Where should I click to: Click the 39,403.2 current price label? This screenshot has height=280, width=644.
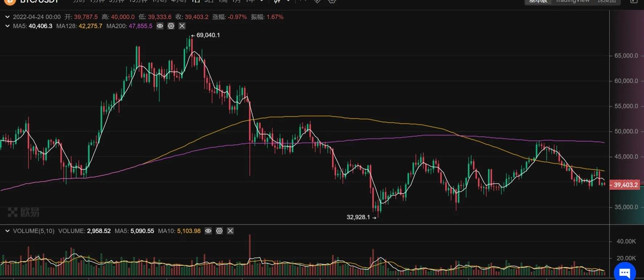tap(625, 185)
